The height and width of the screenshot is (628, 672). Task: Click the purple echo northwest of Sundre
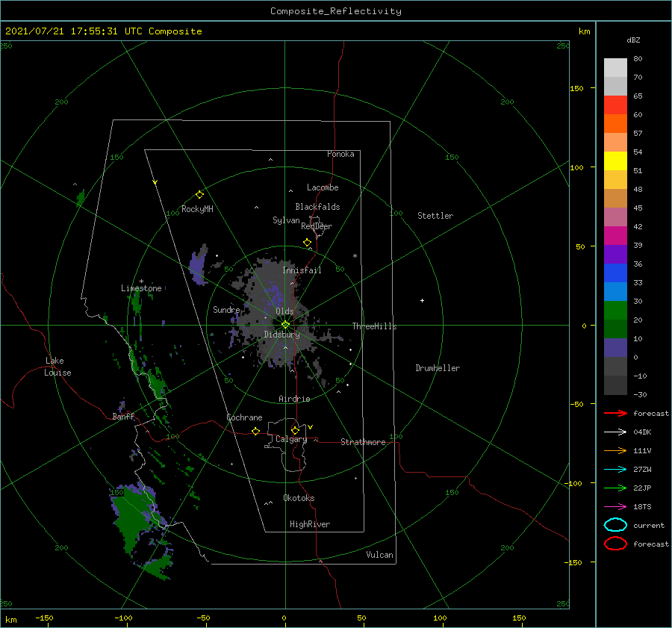tap(199, 265)
